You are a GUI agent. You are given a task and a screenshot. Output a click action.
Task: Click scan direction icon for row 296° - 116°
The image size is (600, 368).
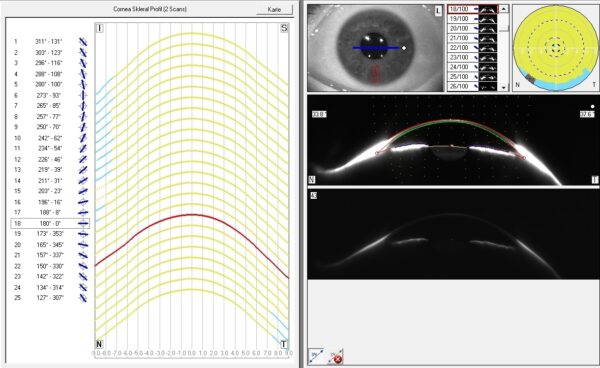83,63
